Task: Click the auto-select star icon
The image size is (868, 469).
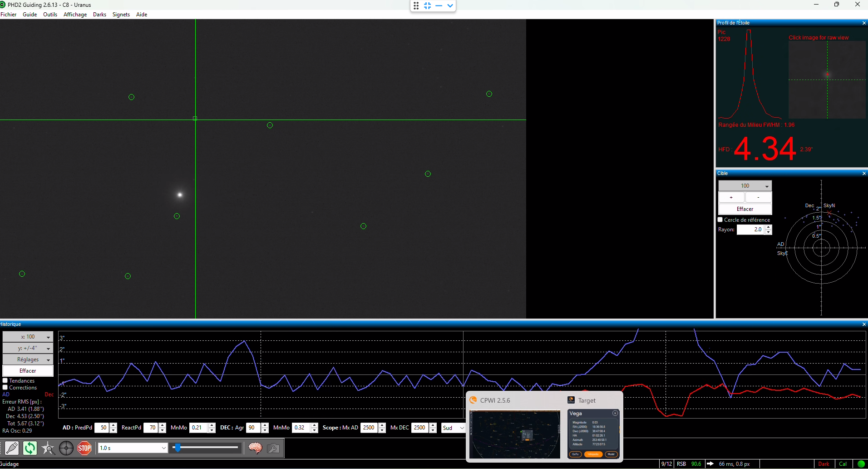Action: pyautogui.click(x=48, y=448)
